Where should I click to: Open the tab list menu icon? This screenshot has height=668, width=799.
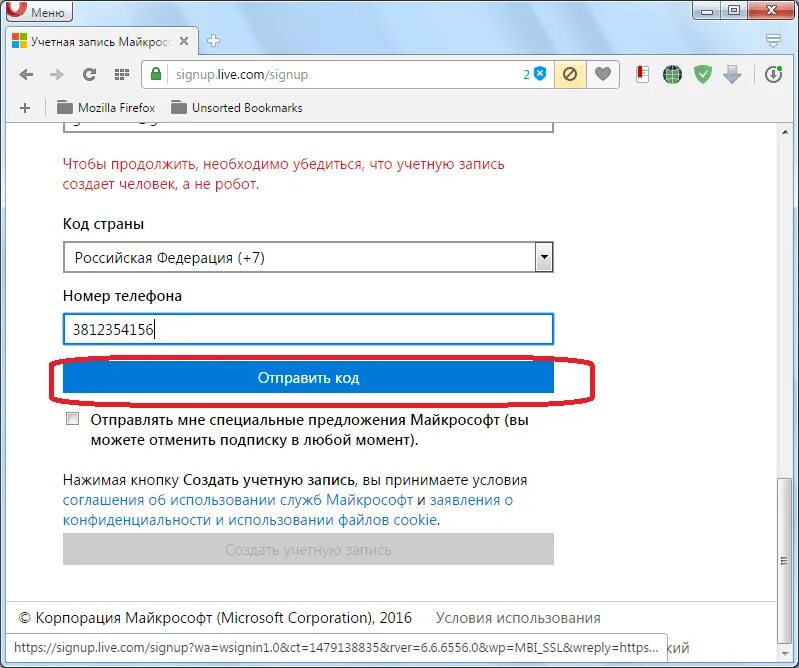773,41
